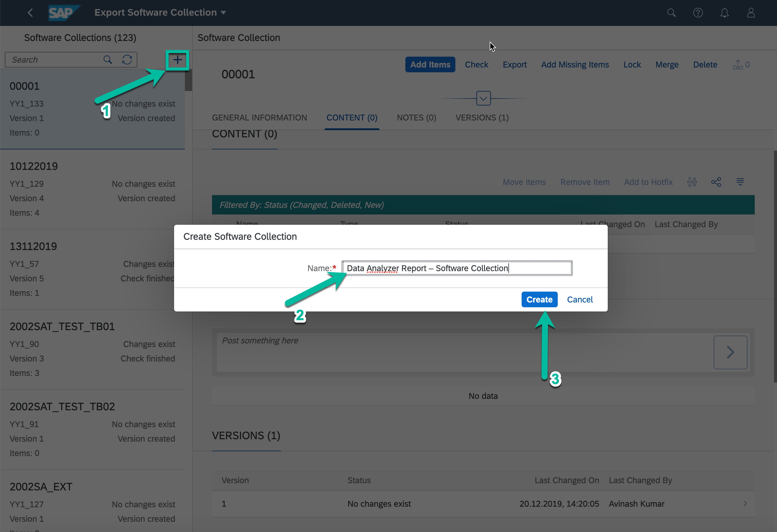Cancel the Create Software Collection dialog
The height and width of the screenshot is (532, 777).
[x=579, y=300]
